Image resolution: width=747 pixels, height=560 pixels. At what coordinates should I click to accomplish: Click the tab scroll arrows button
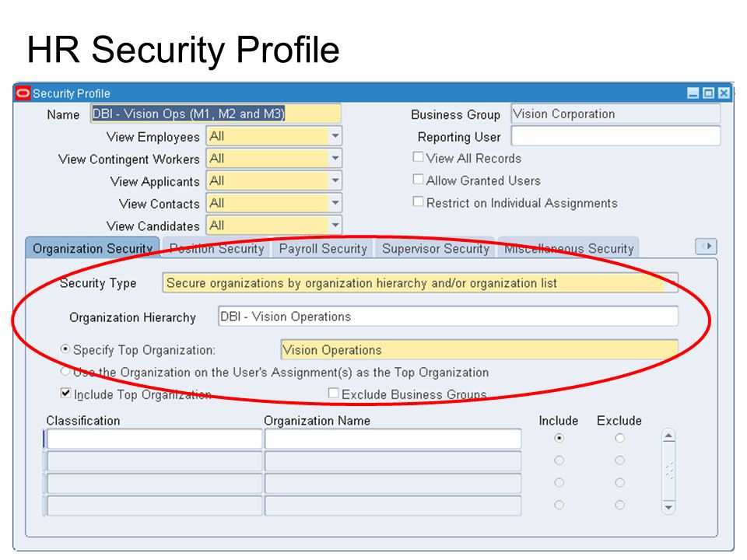click(x=706, y=247)
